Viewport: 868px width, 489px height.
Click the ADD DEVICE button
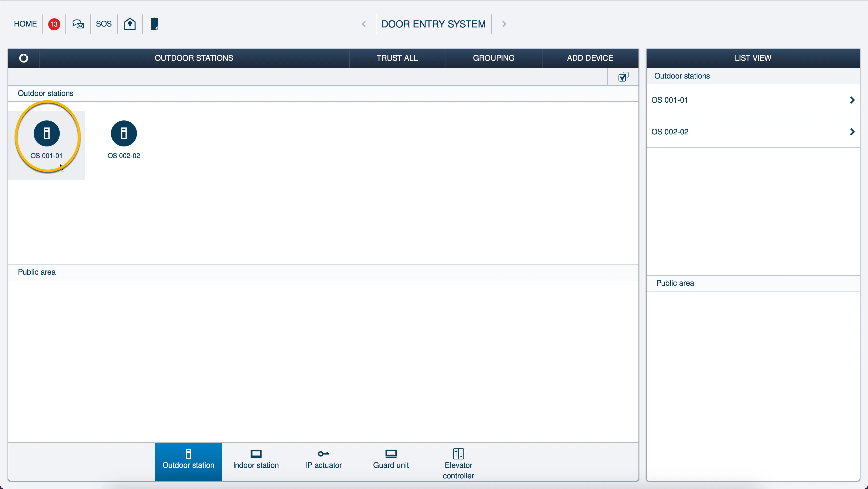pyautogui.click(x=590, y=58)
